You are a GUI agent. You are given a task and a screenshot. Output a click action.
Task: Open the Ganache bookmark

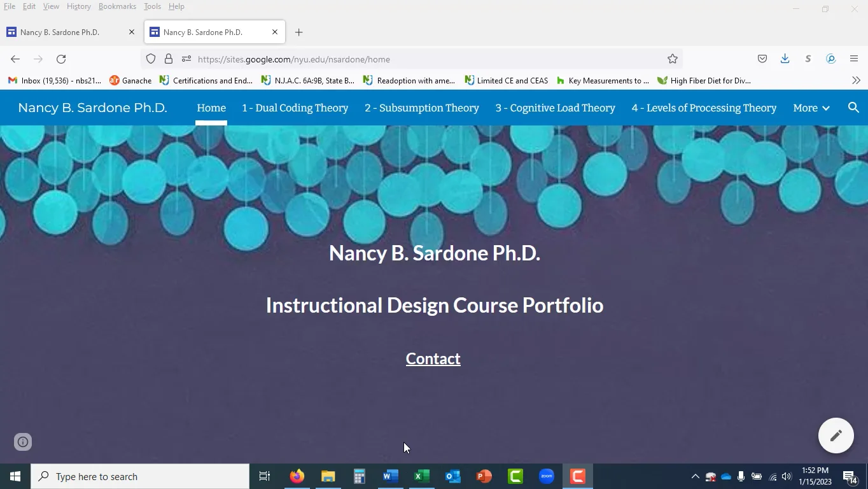(x=130, y=81)
